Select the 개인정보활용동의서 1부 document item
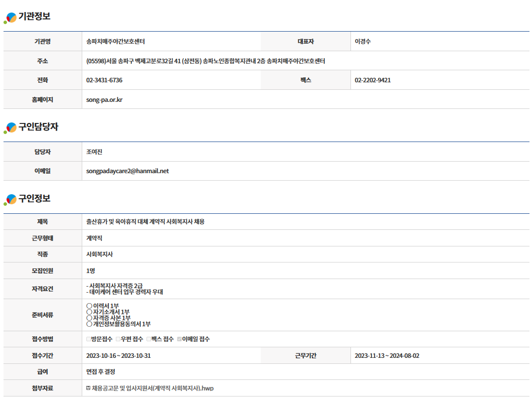This screenshot has width=532, height=398. point(118,324)
